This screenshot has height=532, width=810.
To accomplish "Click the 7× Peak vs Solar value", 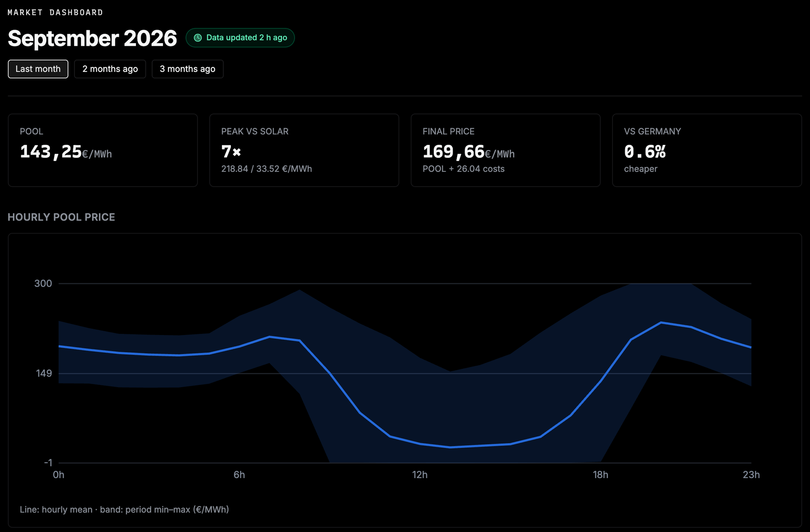I will point(231,152).
